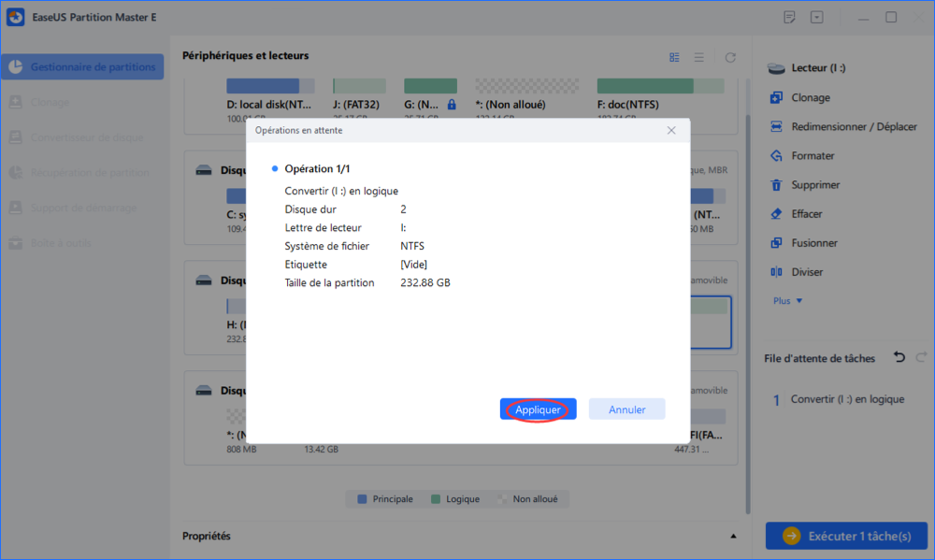Click the undo arrow in task queue
This screenshot has width=935, height=560.
[x=899, y=358]
